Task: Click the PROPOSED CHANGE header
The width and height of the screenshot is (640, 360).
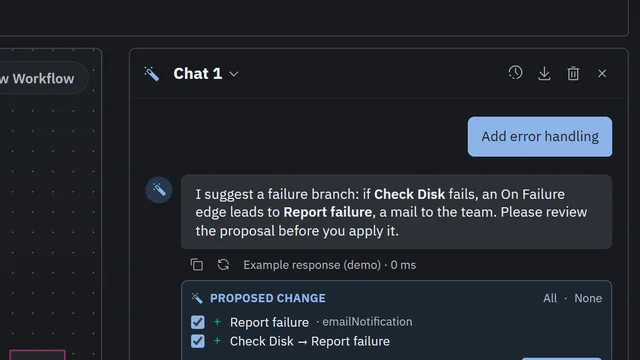Action: pos(268,298)
